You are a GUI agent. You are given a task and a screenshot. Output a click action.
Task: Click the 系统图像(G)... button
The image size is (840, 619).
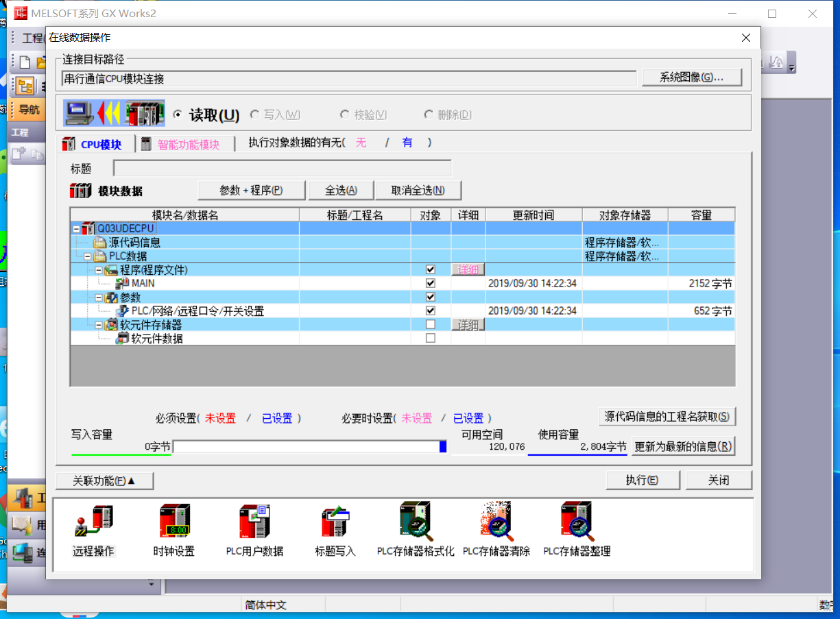[691, 77]
